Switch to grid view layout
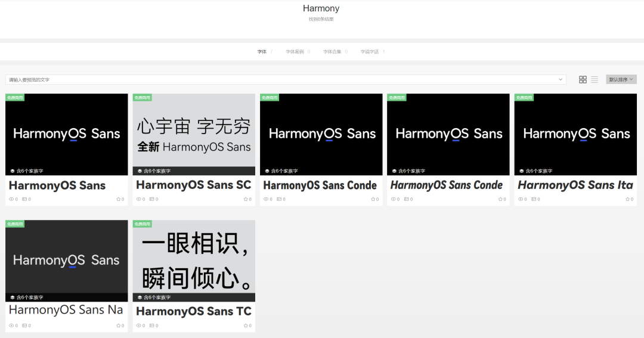The image size is (644, 338). [583, 79]
